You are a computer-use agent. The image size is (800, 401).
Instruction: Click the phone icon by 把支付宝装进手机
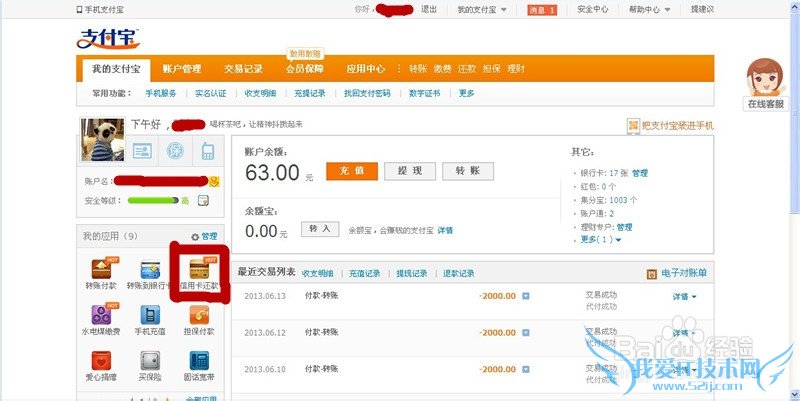coord(633,126)
